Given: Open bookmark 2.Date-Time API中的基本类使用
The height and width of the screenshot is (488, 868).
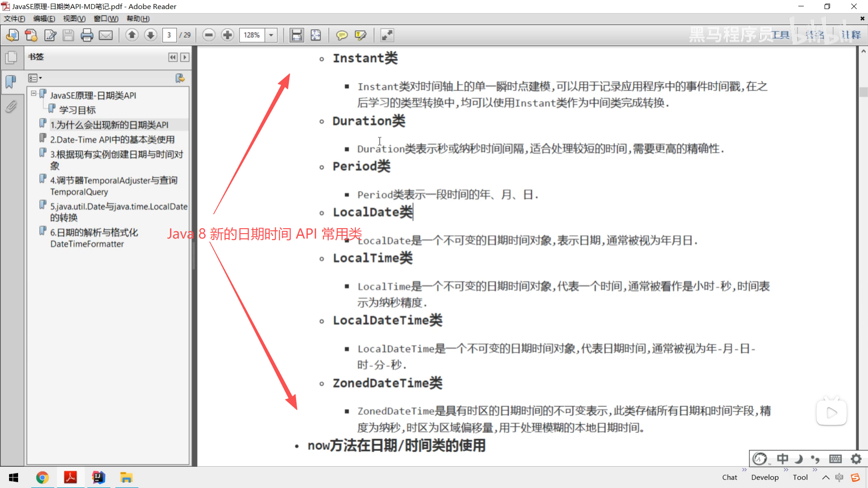Looking at the screenshot, I should pyautogui.click(x=112, y=140).
